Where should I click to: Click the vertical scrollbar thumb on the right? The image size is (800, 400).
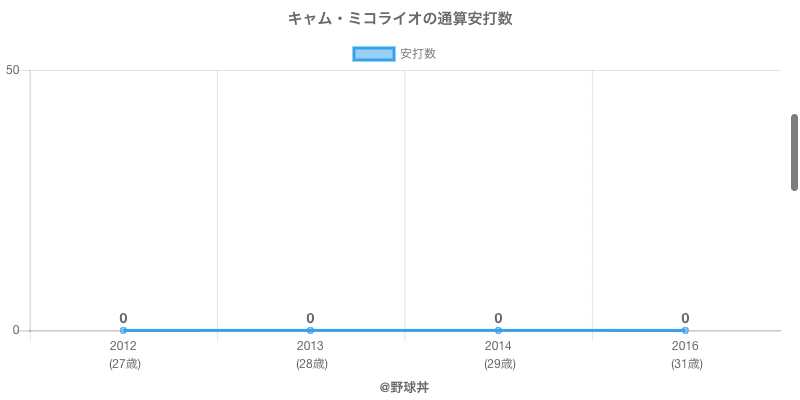pos(794,152)
